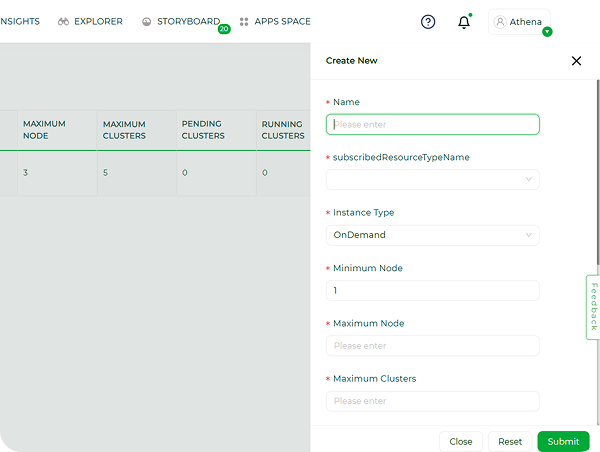Focus the Name input field
The width and height of the screenshot is (600, 452).
(x=433, y=124)
